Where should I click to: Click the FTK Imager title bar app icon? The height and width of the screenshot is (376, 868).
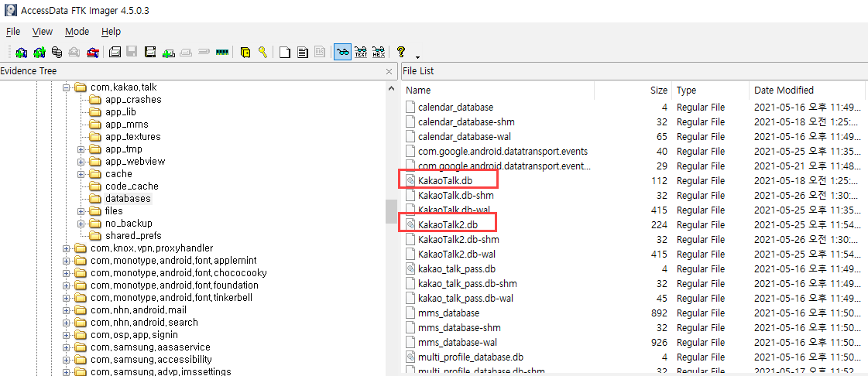click(9, 10)
